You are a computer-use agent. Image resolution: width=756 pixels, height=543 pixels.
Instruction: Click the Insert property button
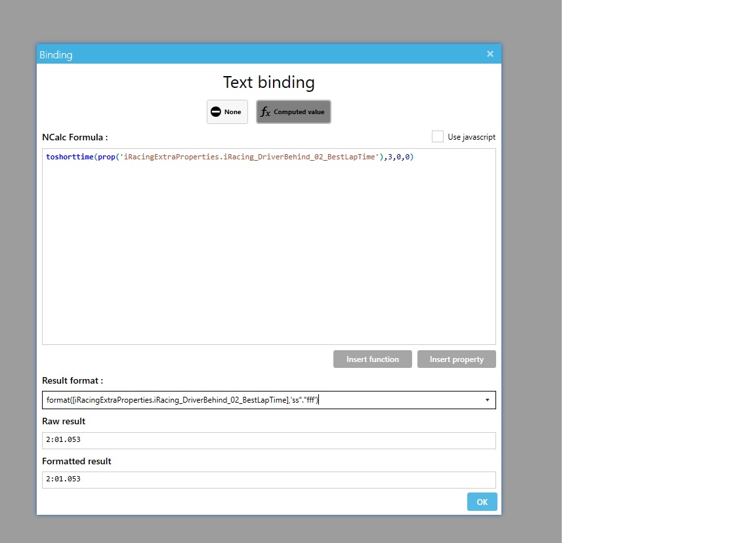point(456,359)
